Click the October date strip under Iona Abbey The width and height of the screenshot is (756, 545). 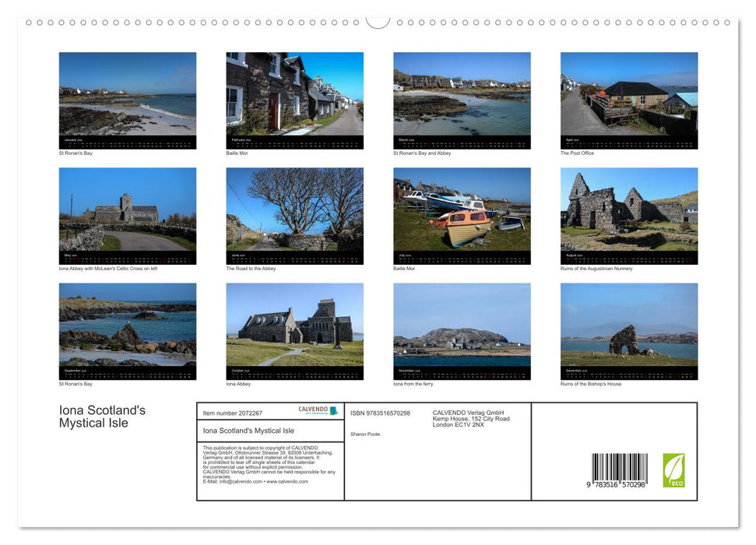click(294, 373)
